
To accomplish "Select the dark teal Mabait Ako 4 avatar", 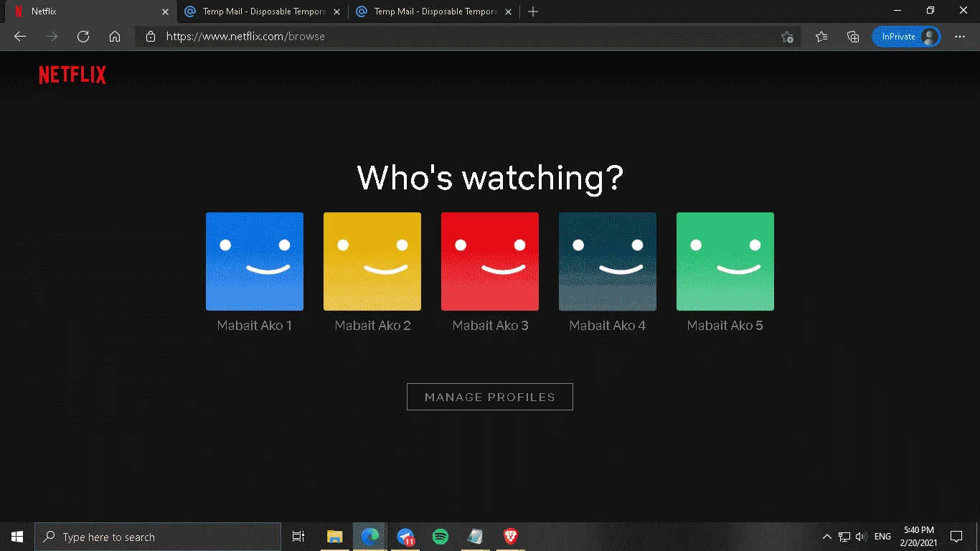I will (608, 261).
